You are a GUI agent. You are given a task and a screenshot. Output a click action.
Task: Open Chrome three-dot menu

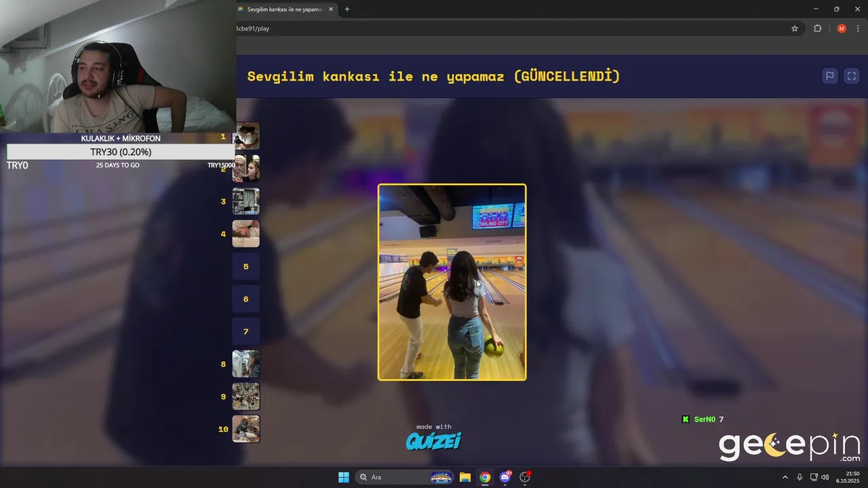coord(858,28)
